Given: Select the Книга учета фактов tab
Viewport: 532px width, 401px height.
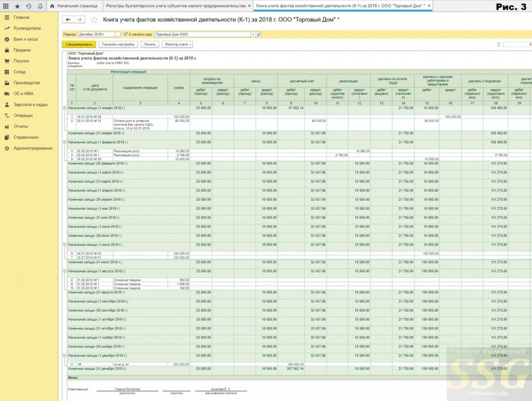Looking at the screenshot, I should [340, 6].
